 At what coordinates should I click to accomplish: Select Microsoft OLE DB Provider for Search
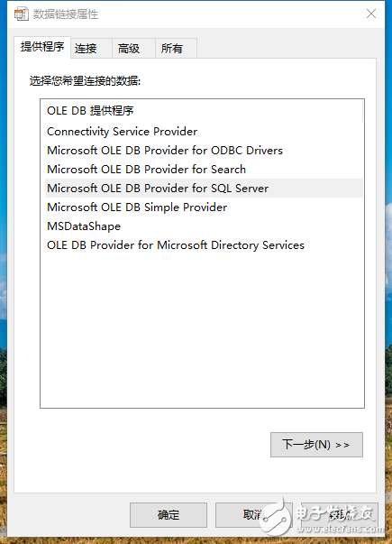[x=204, y=170]
